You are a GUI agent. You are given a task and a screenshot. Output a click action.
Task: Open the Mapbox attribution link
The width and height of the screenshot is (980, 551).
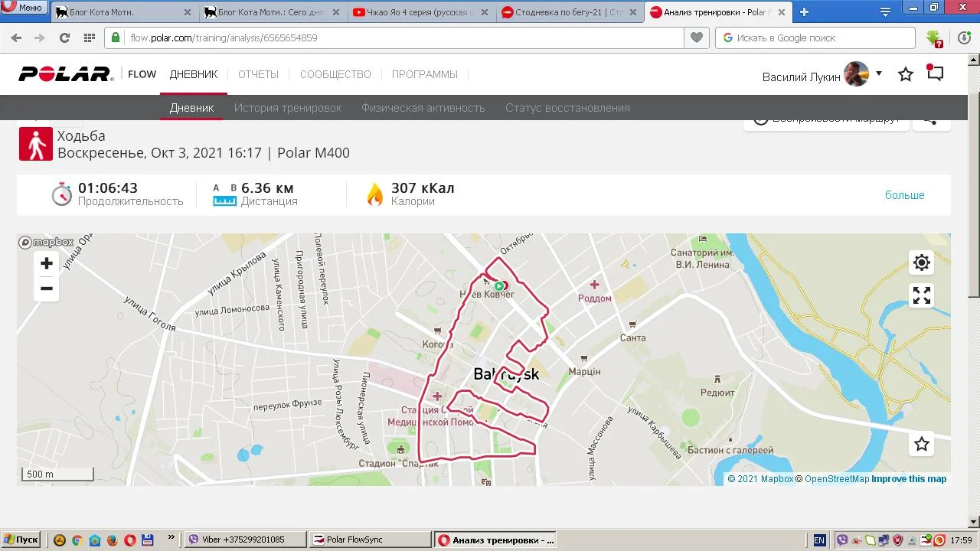click(760, 479)
